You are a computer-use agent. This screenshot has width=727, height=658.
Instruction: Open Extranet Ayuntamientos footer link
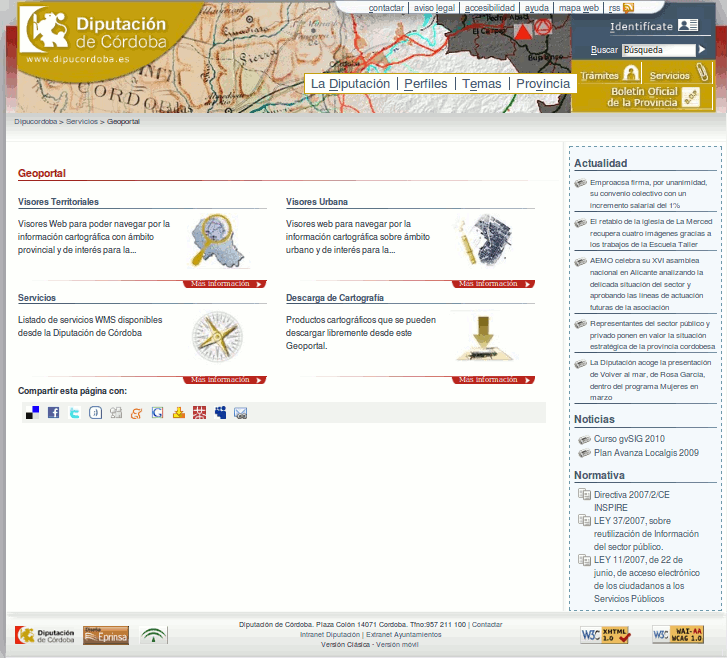[x=403, y=634]
